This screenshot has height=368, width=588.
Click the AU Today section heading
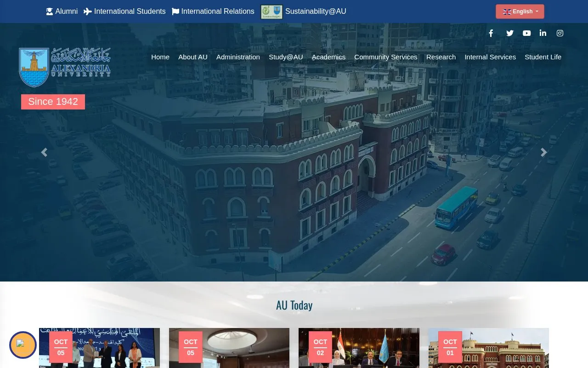click(294, 305)
